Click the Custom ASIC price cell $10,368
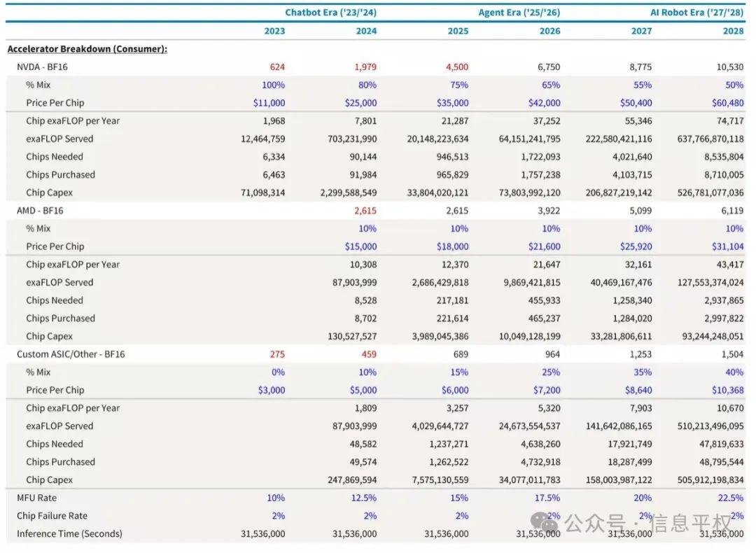The height and width of the screenshot is (553, 756). (728, 390)
